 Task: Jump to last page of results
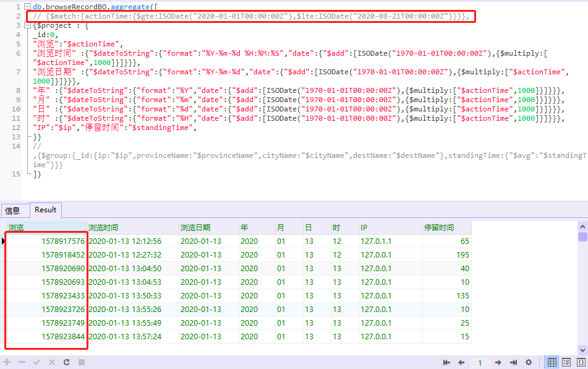pos(513,362)
